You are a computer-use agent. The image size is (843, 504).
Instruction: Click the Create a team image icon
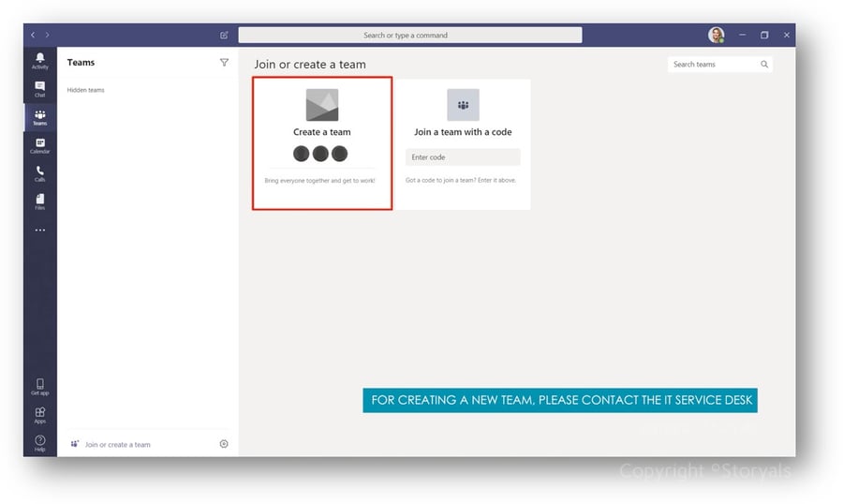[322, 105]
